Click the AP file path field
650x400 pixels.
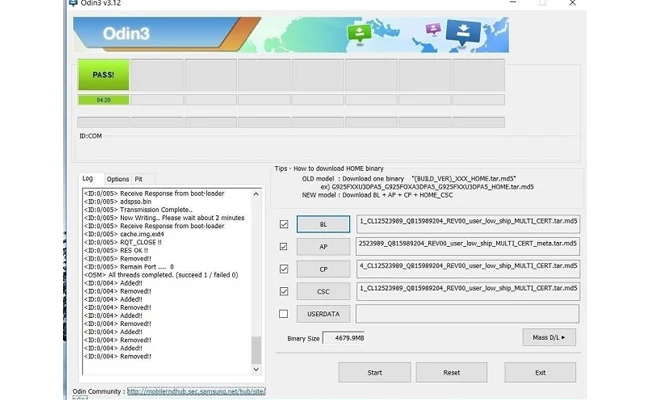click(x=467, y=246)
